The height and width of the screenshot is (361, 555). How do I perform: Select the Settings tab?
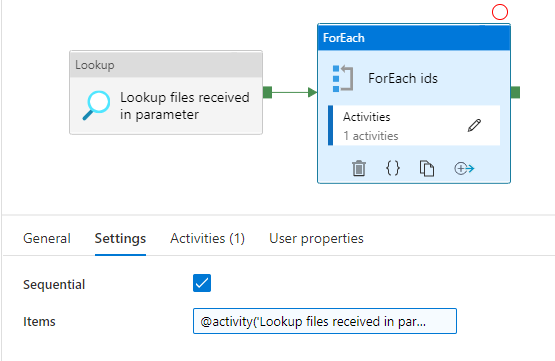[120, 238]
